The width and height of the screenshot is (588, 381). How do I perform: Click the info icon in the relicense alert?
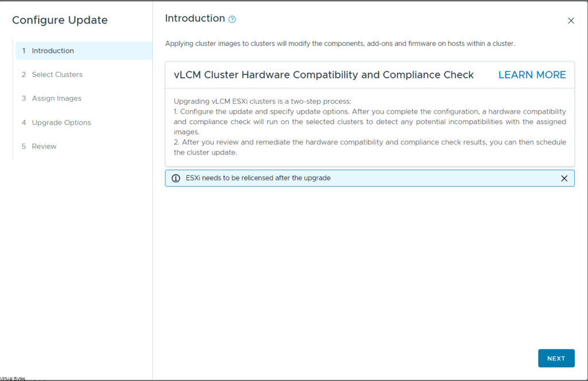pos(176,178)
